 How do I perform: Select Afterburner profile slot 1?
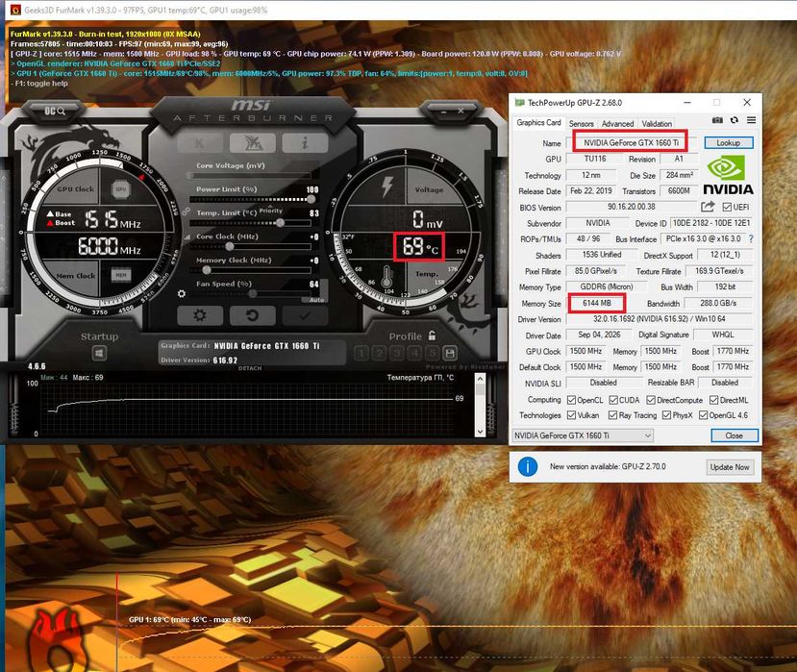click(x=361, y=353)
